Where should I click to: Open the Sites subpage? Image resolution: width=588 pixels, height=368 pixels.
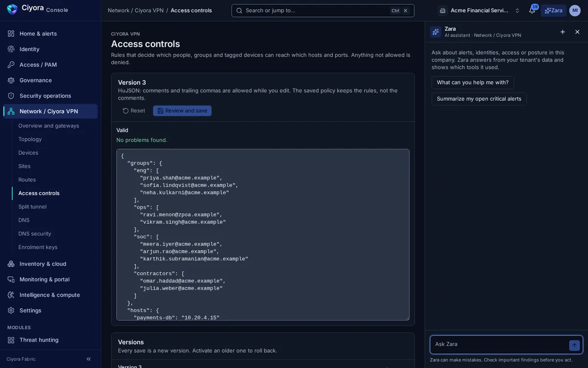tap(54, 166)
